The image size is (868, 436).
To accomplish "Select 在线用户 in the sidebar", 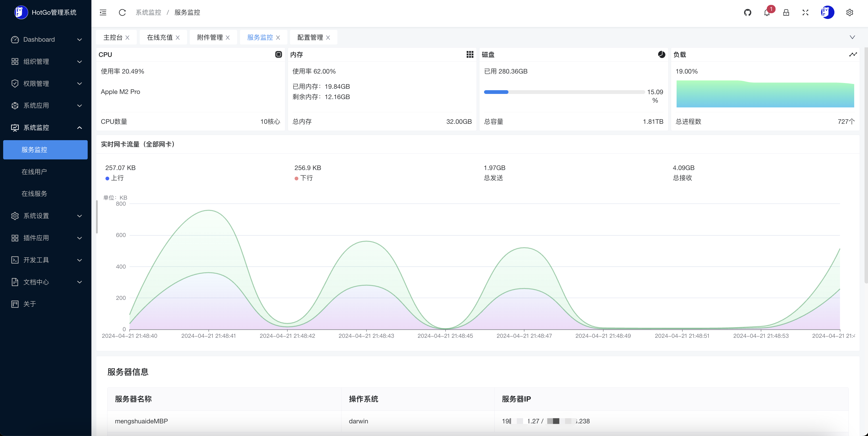I will [x=34, y=172].
